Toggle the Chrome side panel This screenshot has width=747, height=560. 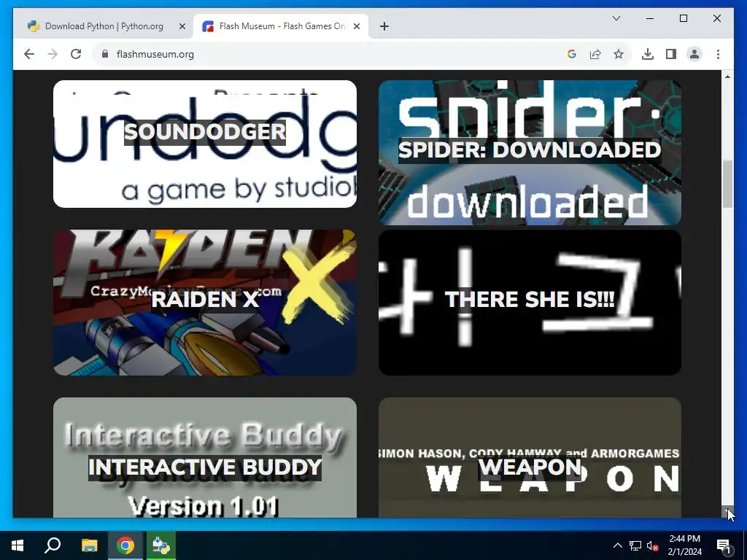point(671,54)
